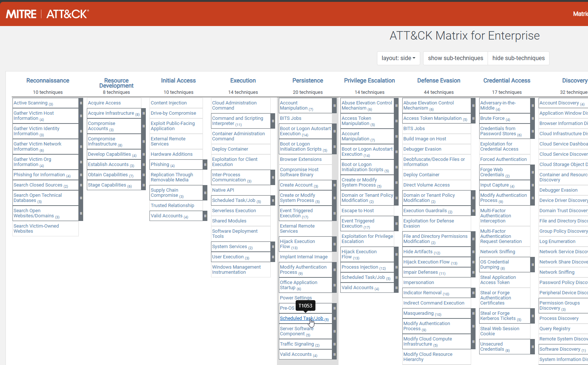This screenshot has height=365, width=588.
Task: Expand Hide Artifacts sub-techniques handle
Action: pyautogui.click(x=473, y=252)
